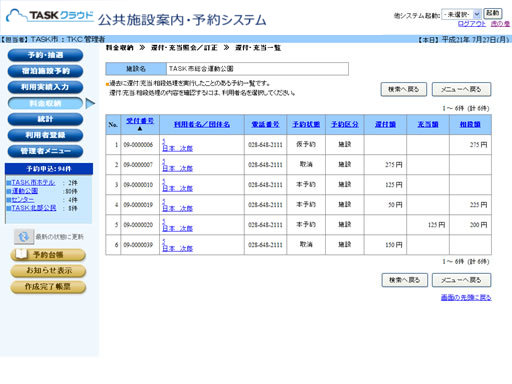Open the 利用実績入力 menu

[45, 87]
